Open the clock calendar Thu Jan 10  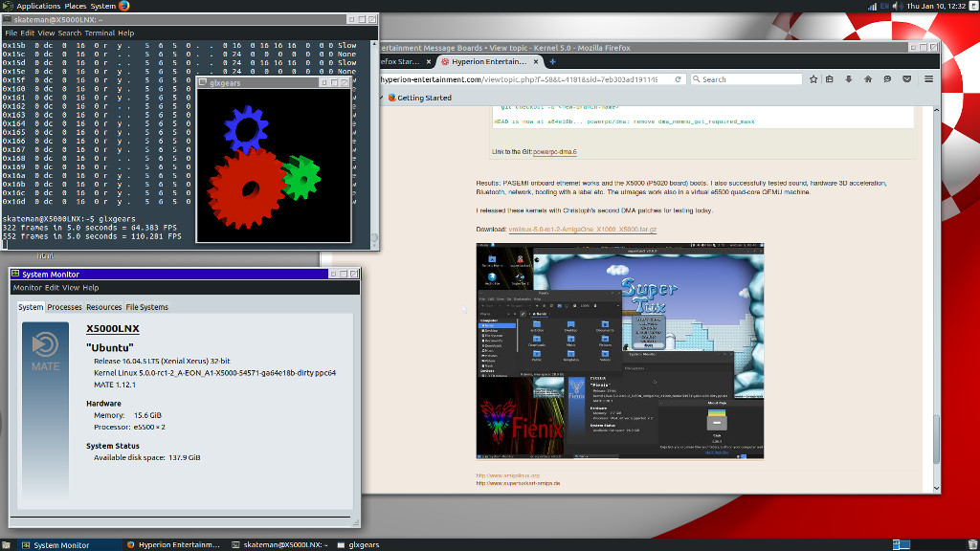pyautogui.click(x=936, y=7)
